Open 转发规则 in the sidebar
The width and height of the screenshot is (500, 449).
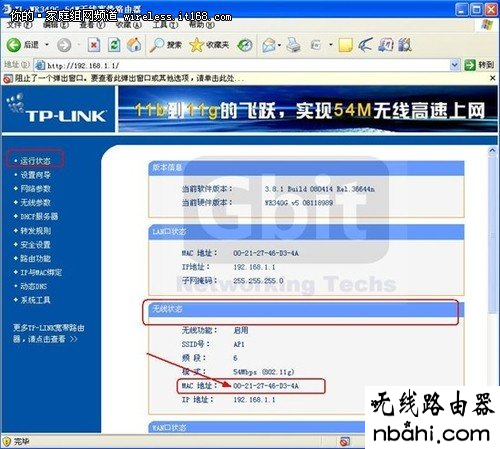tap(35, 230)
